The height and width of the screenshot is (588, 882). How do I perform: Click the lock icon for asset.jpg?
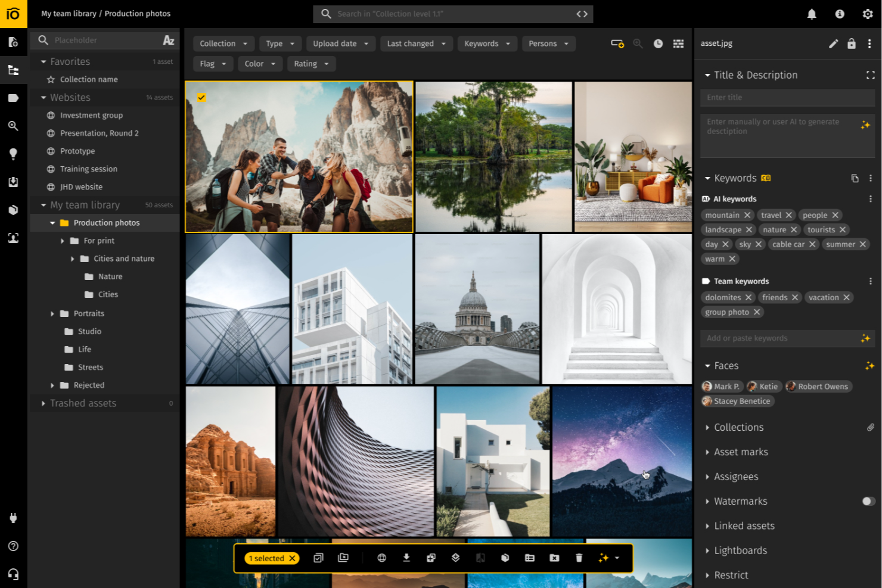[x=851, y=43]
